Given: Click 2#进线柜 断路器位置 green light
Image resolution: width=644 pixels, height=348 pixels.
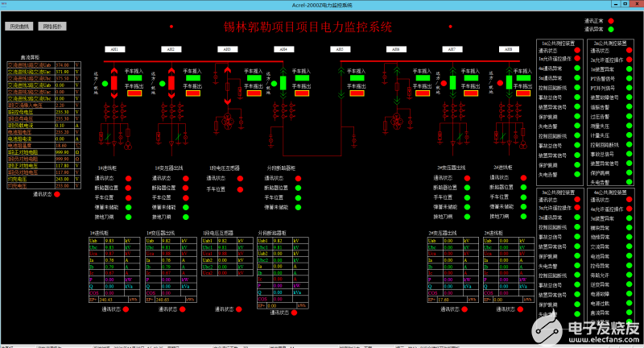Looking at the screenshot, I should (x=523, y=188).
